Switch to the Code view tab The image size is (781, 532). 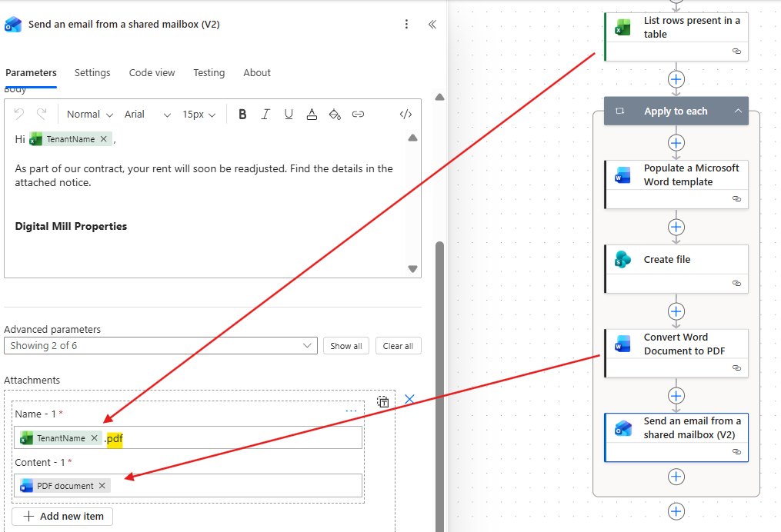pos(152,73)
